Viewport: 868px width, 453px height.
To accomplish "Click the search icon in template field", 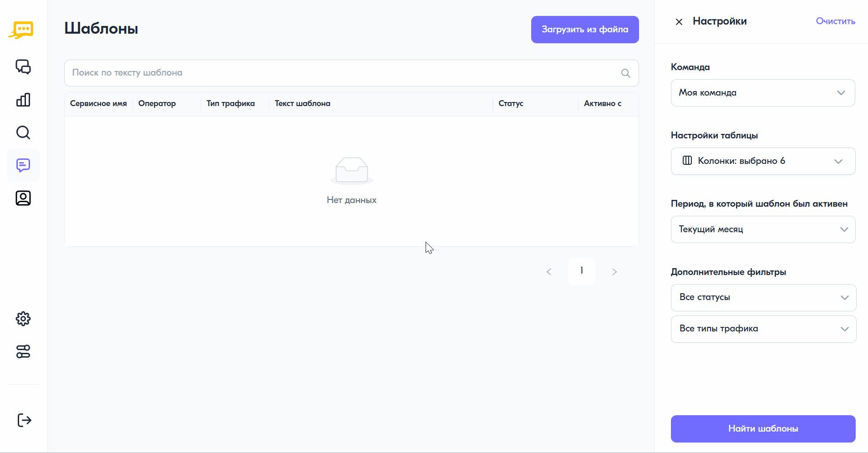I will tap(626, 73).
